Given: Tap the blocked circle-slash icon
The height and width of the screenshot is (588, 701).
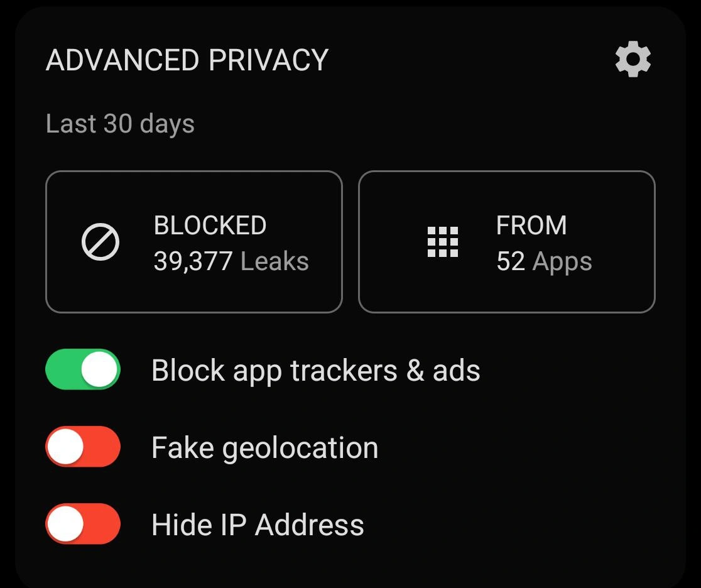Looking at the screenshot, I should click(101, 242).
